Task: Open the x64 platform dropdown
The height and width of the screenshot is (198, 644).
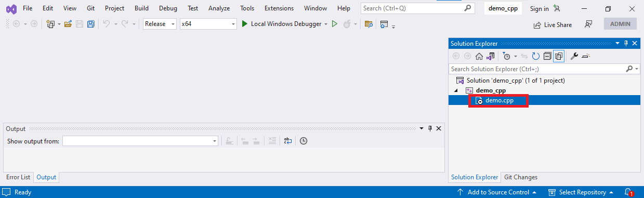Action: coord(208,24)
